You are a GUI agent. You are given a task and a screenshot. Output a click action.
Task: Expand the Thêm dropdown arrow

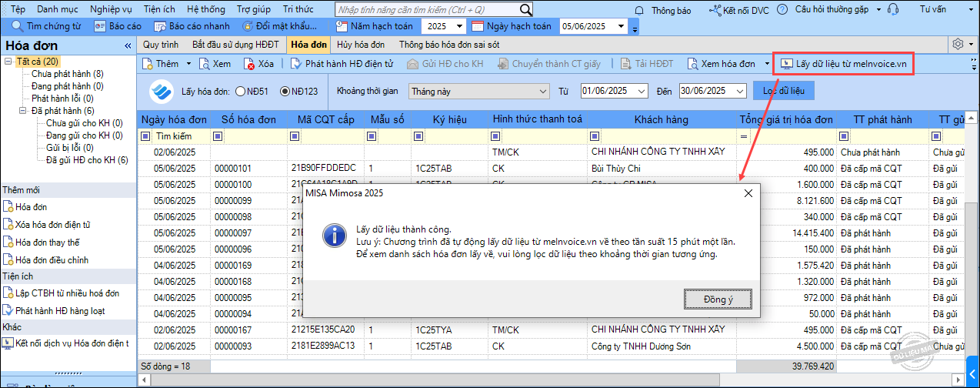(188, 63)
